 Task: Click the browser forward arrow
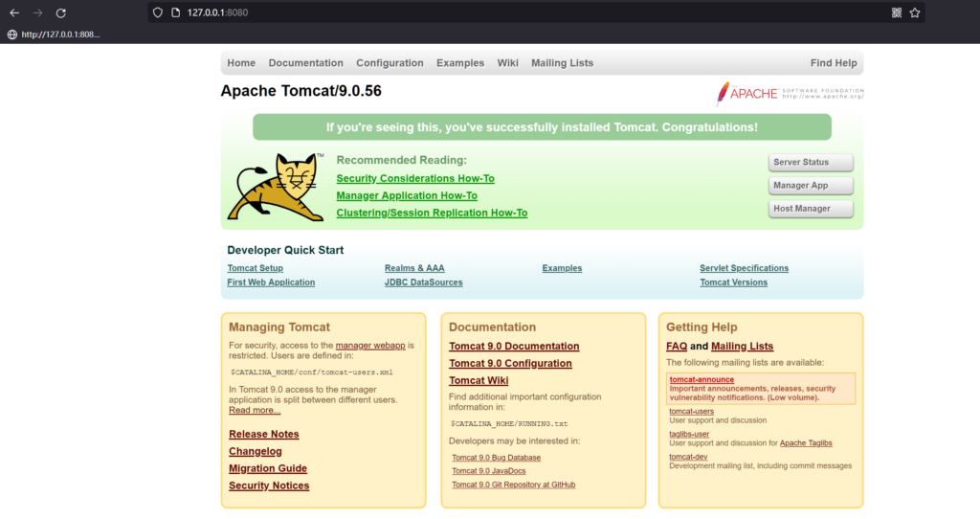pyautogui.click(x=38, y=12)
